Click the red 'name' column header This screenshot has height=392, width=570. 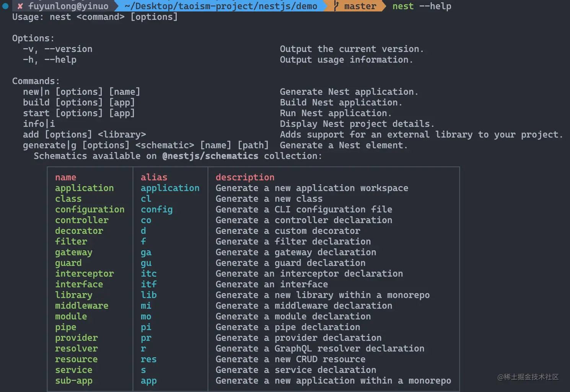point(65,177)
